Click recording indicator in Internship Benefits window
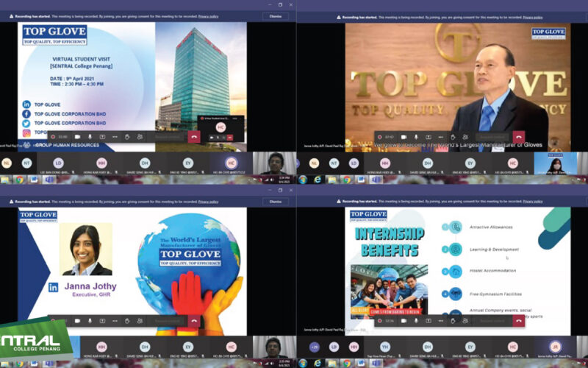588x368 pixels. pyautogui.click(x=379, y=321)
